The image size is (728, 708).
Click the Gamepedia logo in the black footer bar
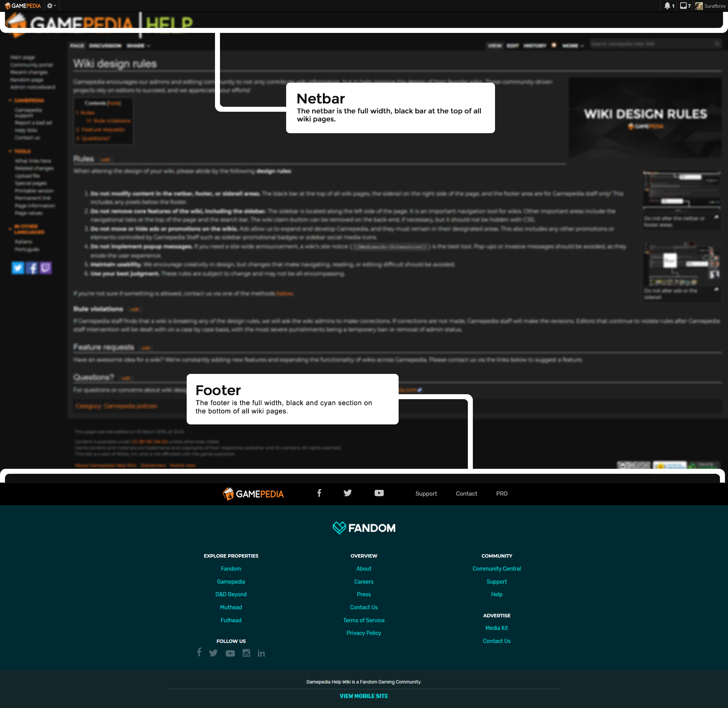click(x=253, y=494)
